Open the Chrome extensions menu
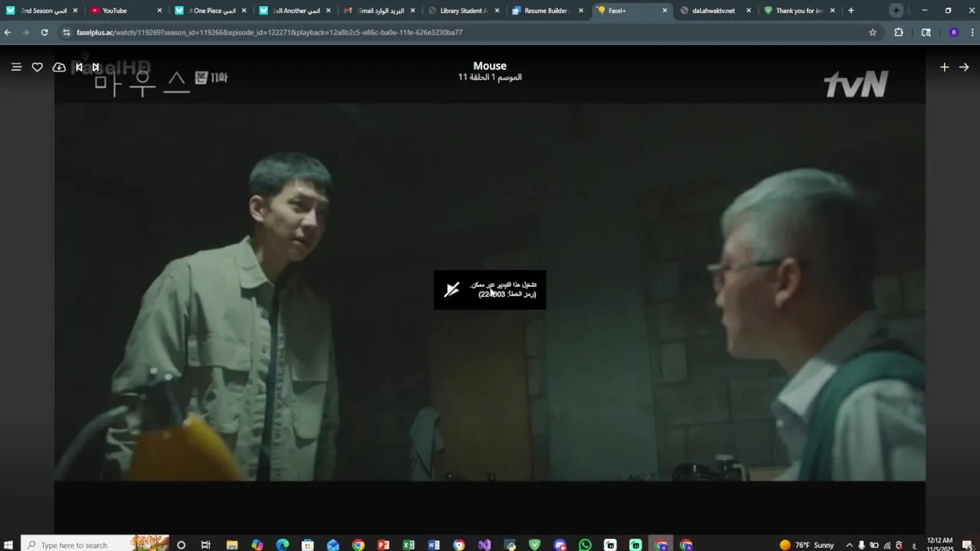980x551 pixels. (x=899, y=32)
